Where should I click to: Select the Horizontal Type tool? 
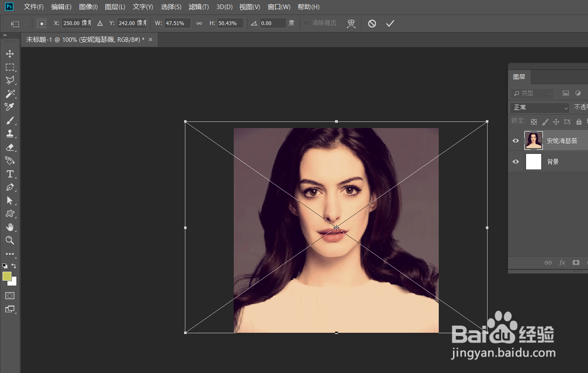(10, 174)
